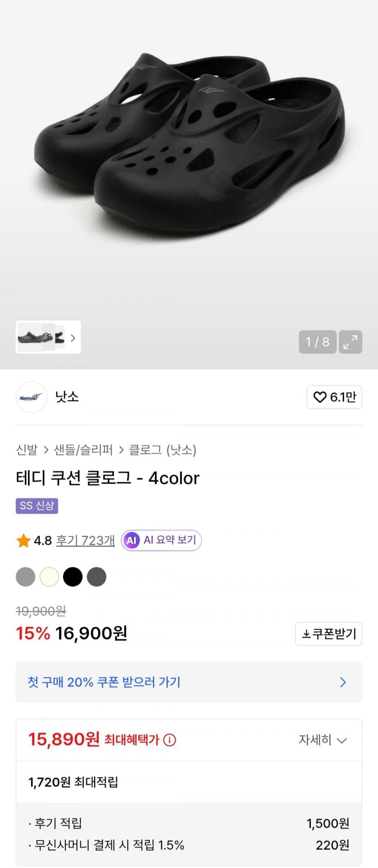Open the first purchase coupon chevron
378x868 pixels.
(x=343, y=682)
